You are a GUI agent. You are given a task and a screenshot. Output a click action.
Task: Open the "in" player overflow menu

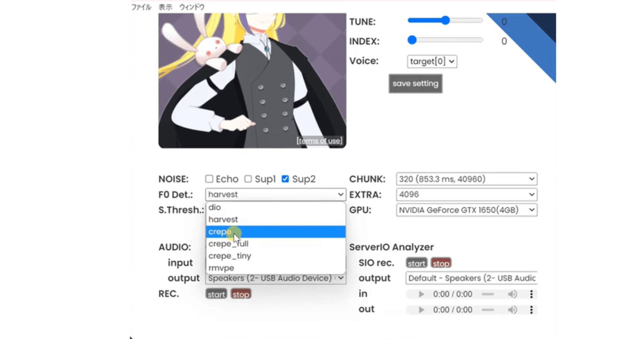point(531,294)
